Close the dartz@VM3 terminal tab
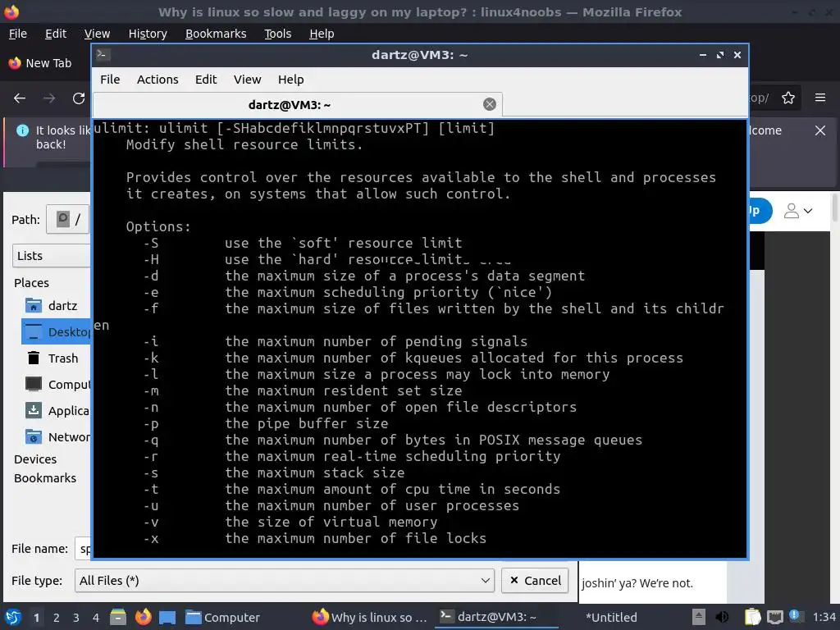 click(x=489, y=104)
